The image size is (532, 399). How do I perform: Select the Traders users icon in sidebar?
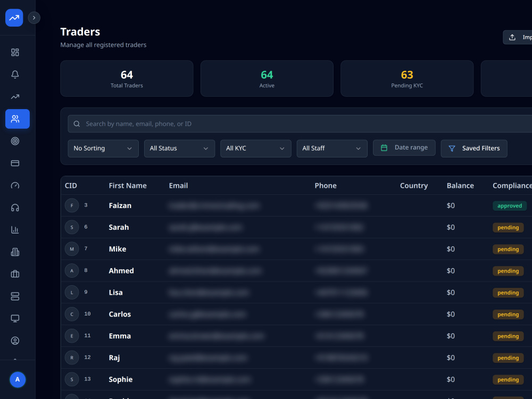[18, 119]
